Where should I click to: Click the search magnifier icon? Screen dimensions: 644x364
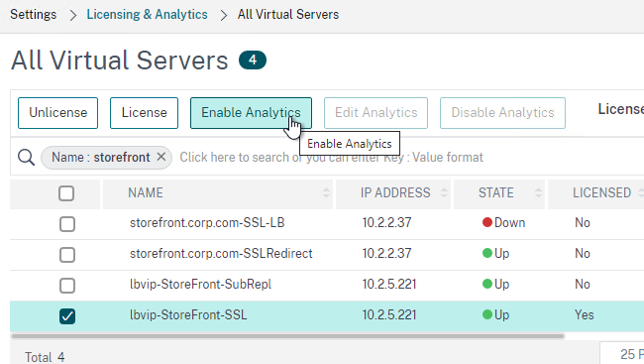click(x=26, y=157)
